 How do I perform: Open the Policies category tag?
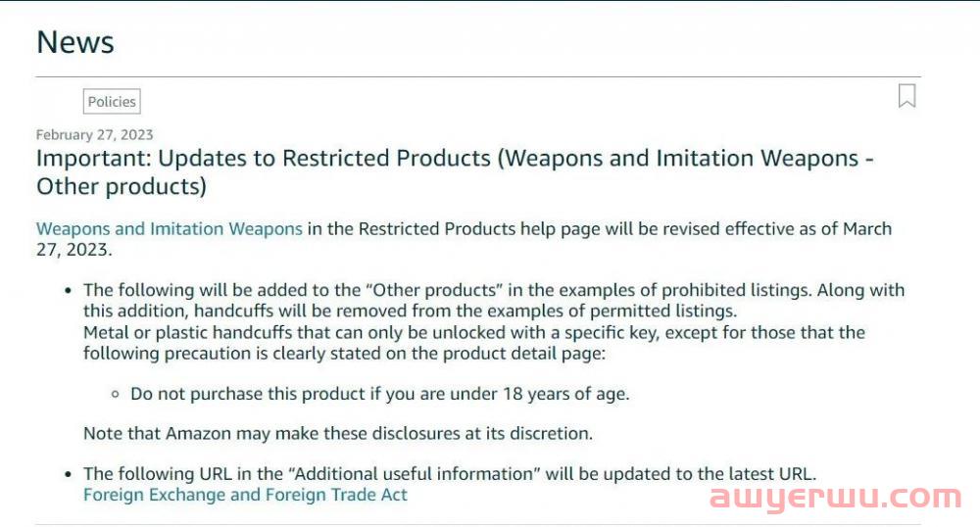coord(112,101)
